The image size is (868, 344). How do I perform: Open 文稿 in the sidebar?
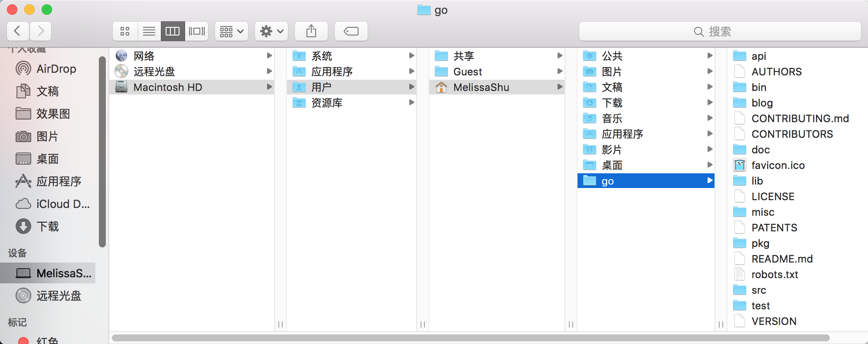click(x=48, y=91)
